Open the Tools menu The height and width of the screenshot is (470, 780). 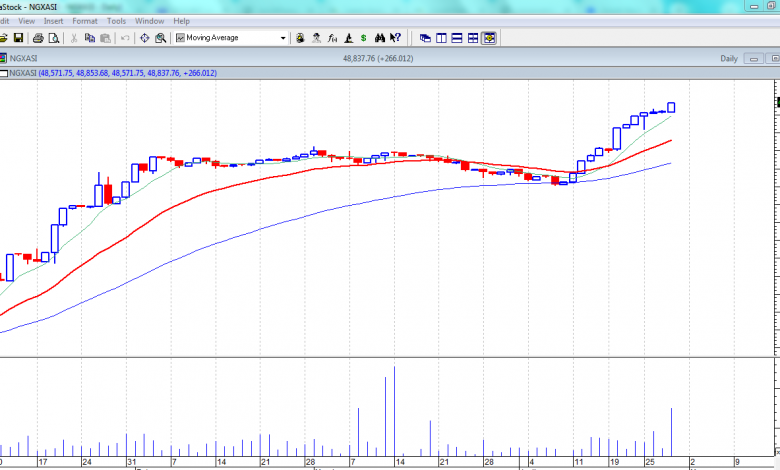[x=116, y=20]
